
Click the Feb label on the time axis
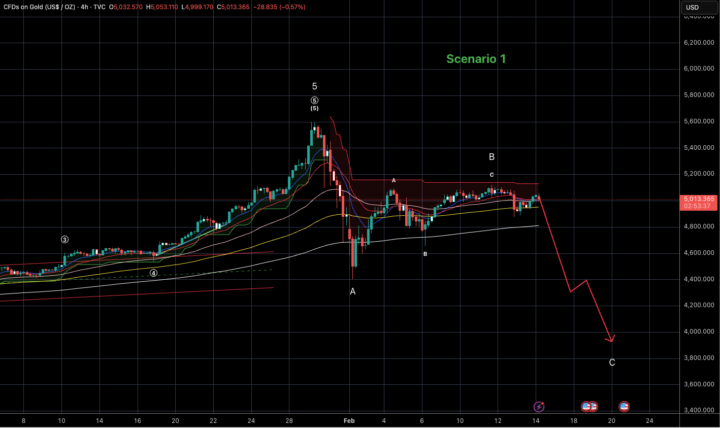pyautogui.click(x=349, y=421)
